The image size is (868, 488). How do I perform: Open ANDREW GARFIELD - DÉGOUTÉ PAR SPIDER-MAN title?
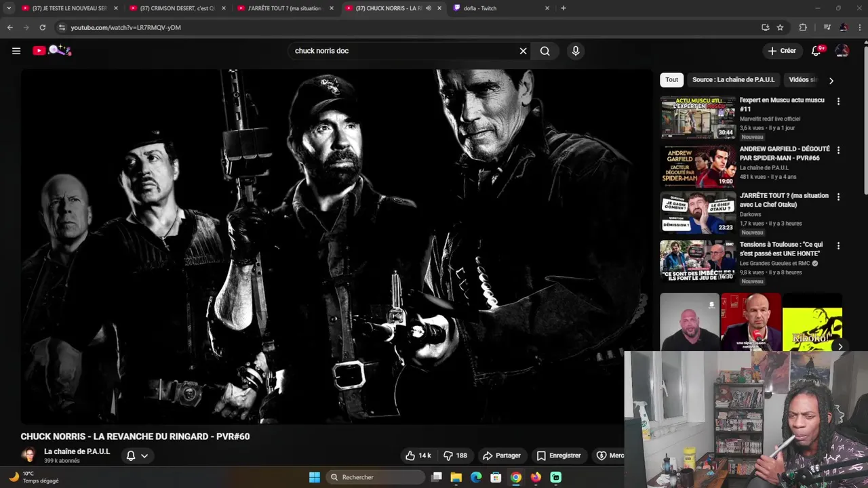tap(785, 153)
